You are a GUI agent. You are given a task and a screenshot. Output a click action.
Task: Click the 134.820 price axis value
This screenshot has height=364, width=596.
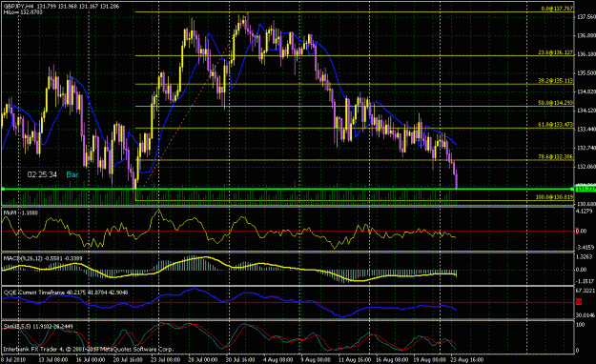(x=586, y=91)
